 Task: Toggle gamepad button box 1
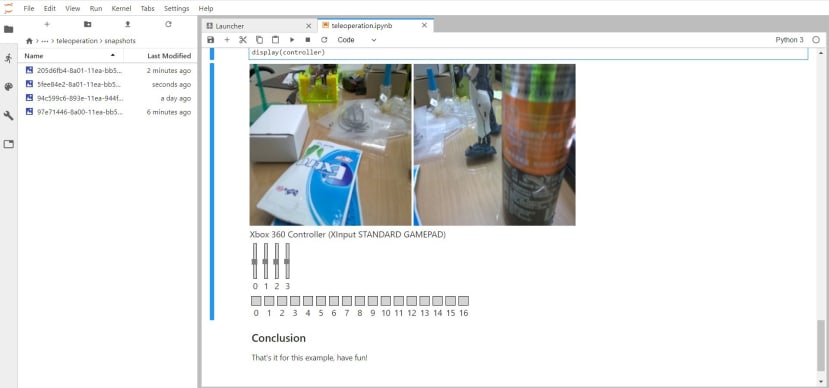[x=269, y=301]
